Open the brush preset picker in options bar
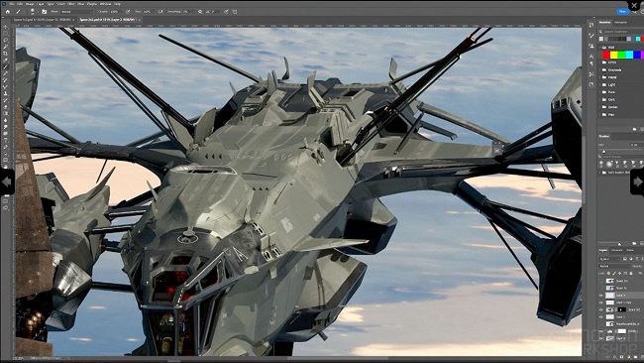 [x=33, y=12]
